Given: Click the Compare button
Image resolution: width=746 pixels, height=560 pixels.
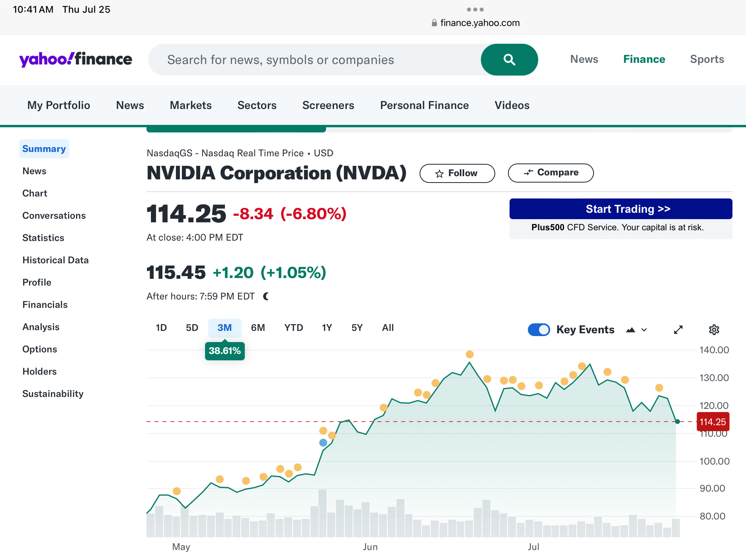Looking at the screenshot, I should pos(551,173).
